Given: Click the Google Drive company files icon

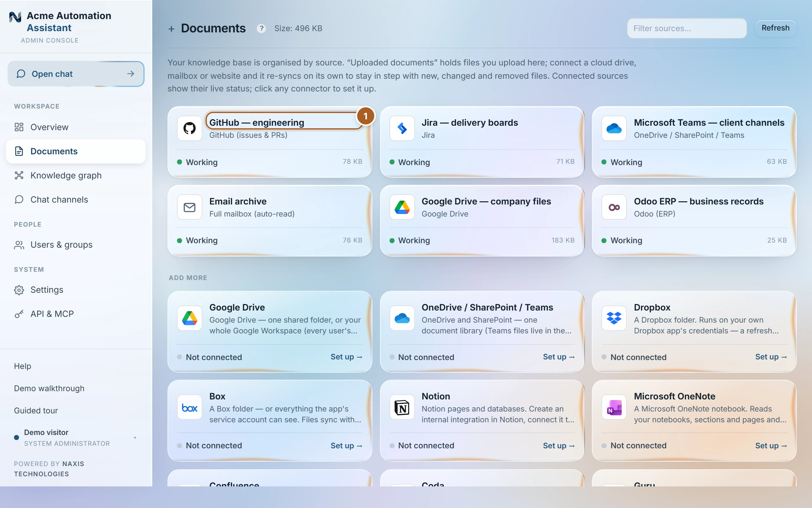Looking at the screenshot, I should point(402,207).
